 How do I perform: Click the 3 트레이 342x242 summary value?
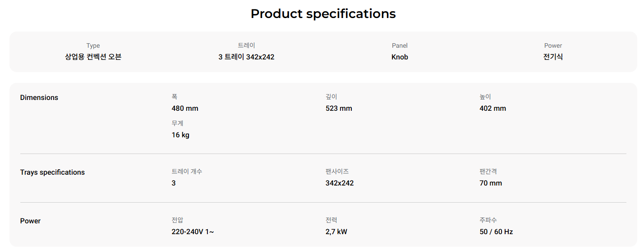coord(246,57)
